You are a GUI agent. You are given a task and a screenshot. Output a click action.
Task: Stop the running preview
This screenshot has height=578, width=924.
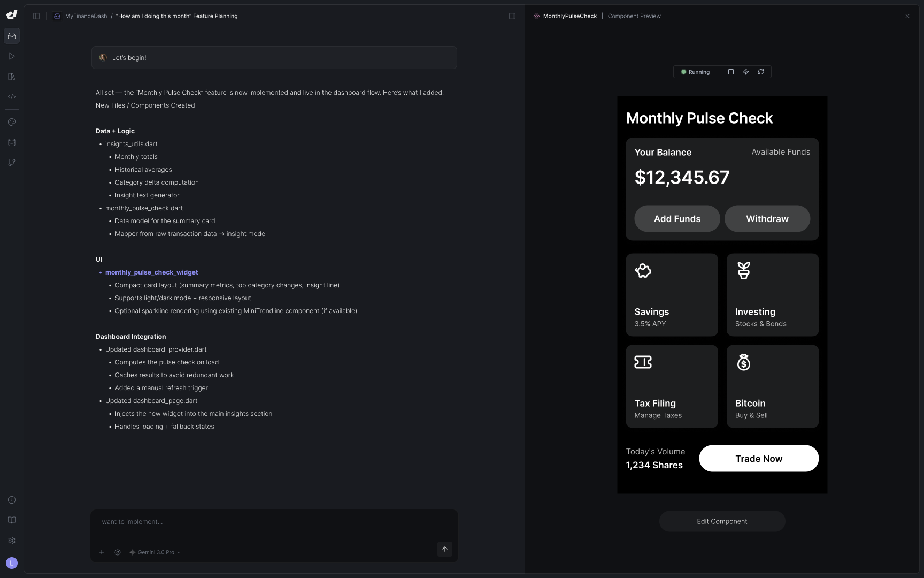click(731, 72)
